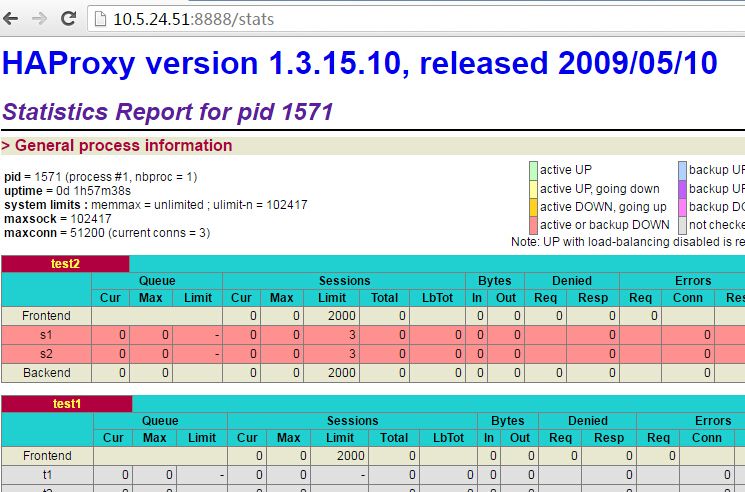Reload the stats page
Screen dimensions: 745x492
tap(68, 19)
